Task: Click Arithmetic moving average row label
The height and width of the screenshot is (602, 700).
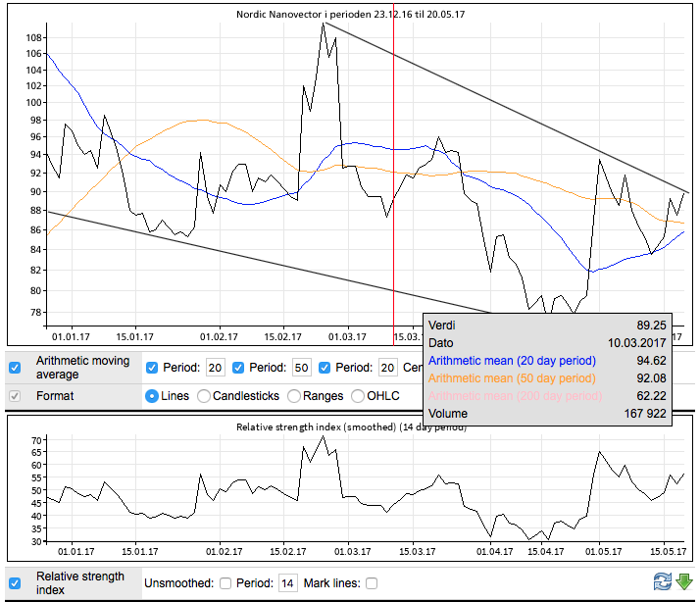Action: click(x=83, y=368)
